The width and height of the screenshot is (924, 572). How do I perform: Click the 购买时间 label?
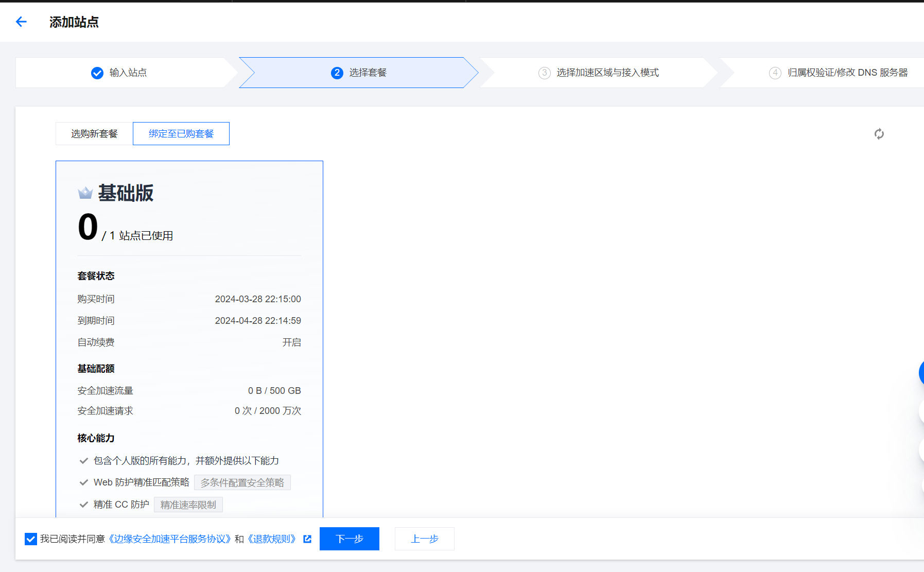click(x=96, y=299)
